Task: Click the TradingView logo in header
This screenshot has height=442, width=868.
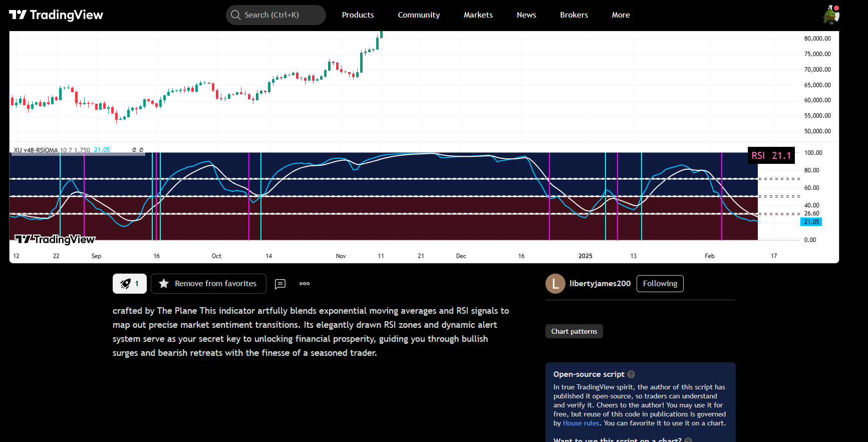Action: tap(56, 15)
